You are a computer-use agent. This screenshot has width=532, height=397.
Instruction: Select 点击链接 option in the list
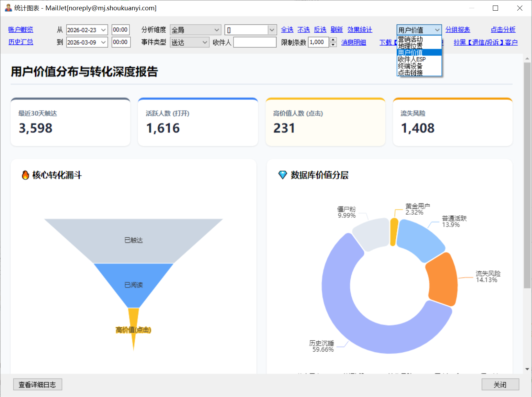(410, 72)
